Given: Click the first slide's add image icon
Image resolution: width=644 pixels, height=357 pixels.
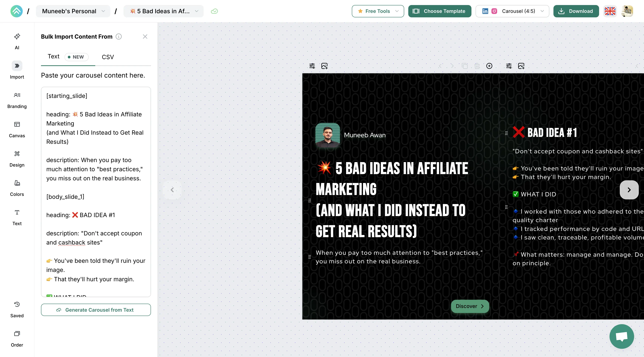Looking at the screenshot, I should pos(324,66).
